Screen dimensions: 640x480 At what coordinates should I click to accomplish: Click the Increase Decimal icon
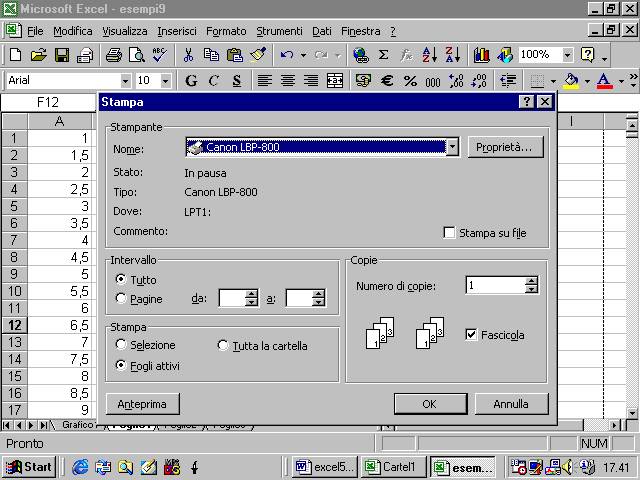point(456,81)
